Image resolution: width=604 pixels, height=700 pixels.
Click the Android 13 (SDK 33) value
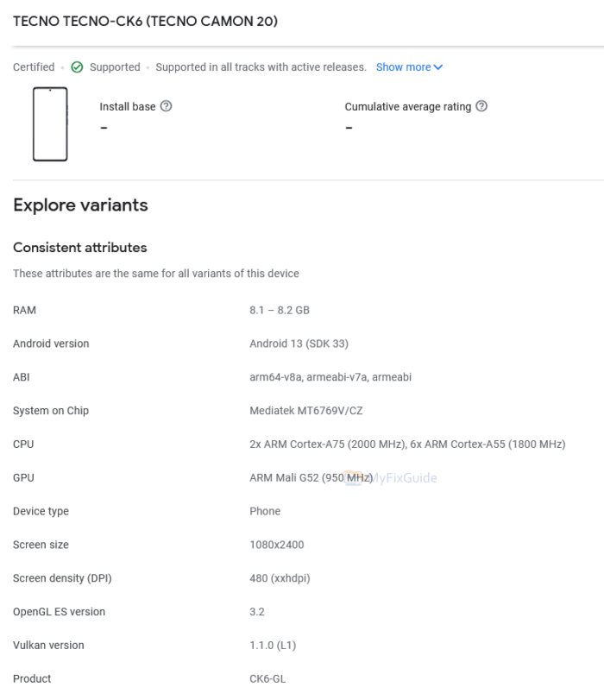point(299,344)
